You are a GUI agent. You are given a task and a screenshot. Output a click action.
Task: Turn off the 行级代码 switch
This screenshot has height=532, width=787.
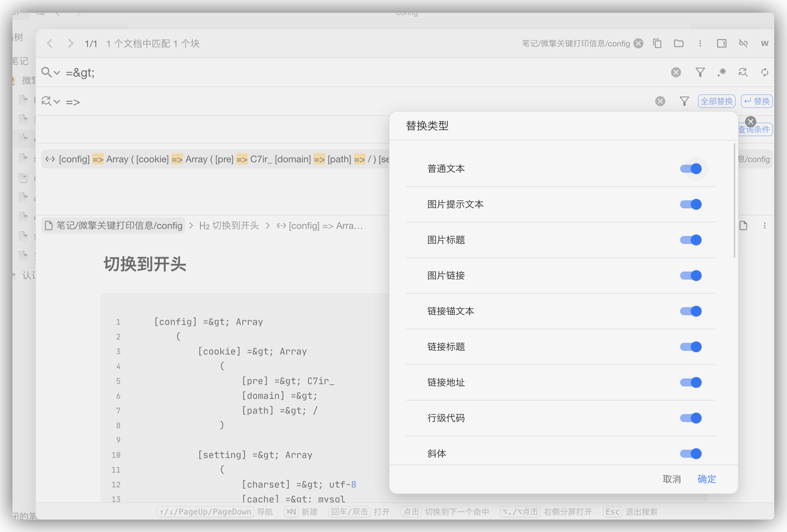pyautogui.click(x=691, y=418)
